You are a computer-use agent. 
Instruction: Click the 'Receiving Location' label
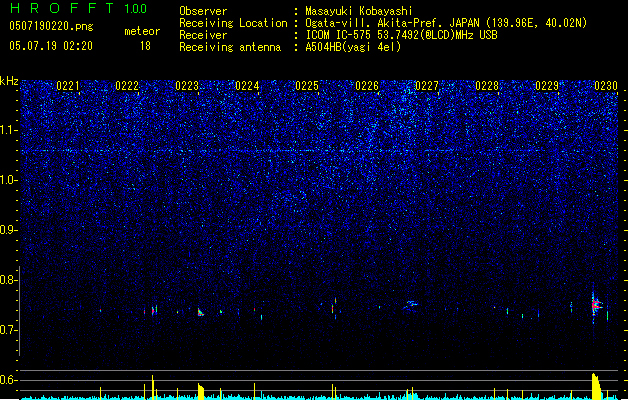[x=233, y=23]
